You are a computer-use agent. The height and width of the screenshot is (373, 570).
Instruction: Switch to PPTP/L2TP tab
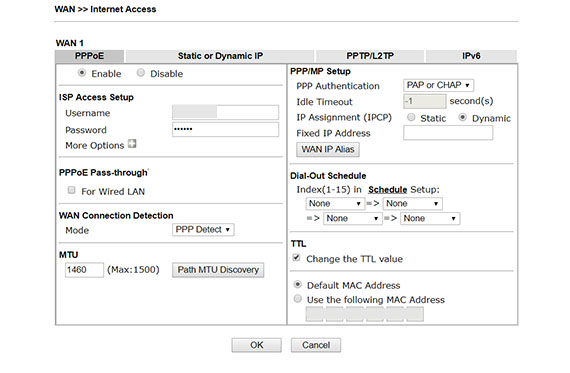point(370,56)
